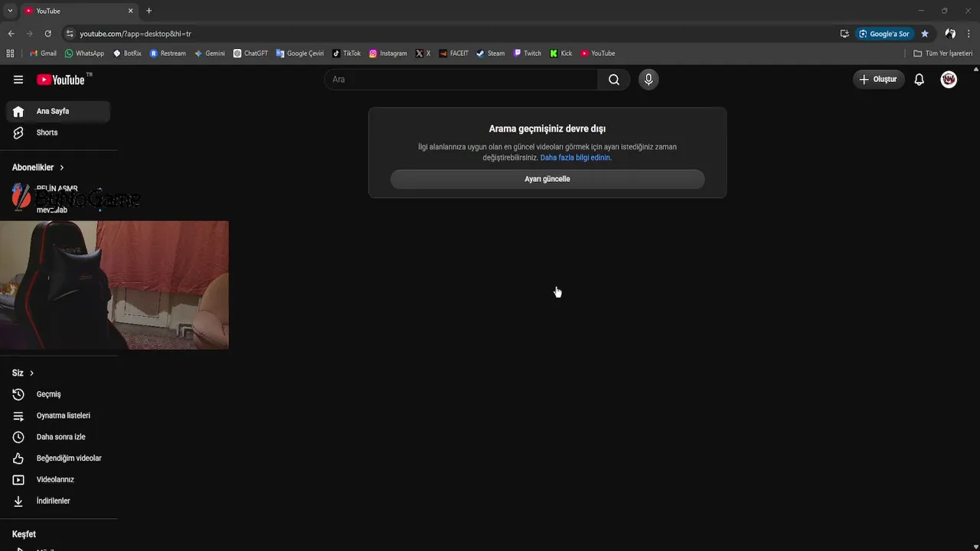
Task: Open a new browser tab
Action: click(149, 11)
